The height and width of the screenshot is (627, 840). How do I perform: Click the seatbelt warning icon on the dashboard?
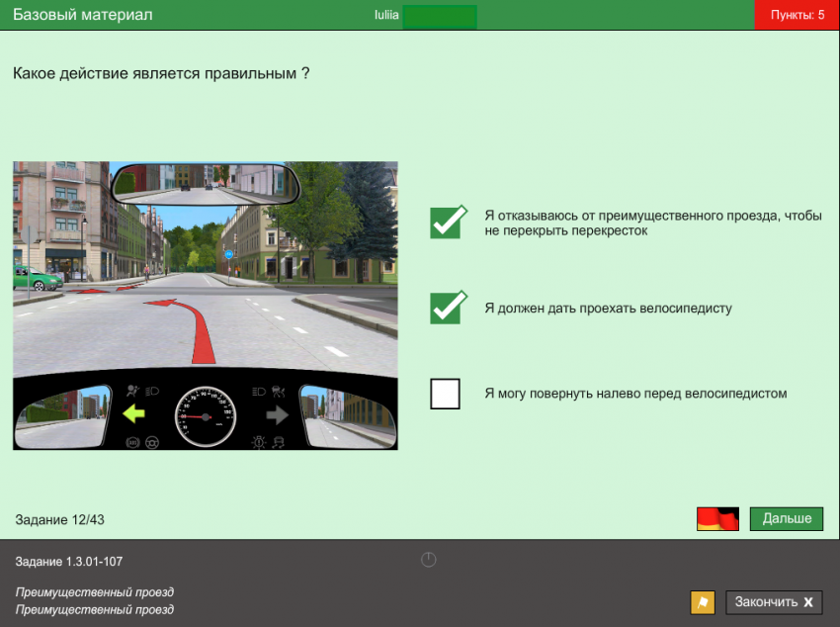[133, 392]
